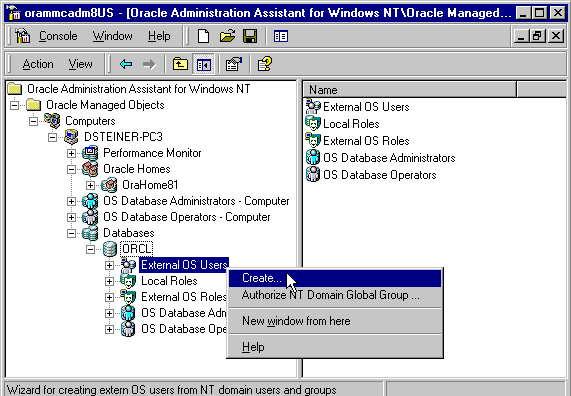The height and width of the screenshot is (396, 571).
Task: Expand the Performance Monitor node
Action: point(71,153)
